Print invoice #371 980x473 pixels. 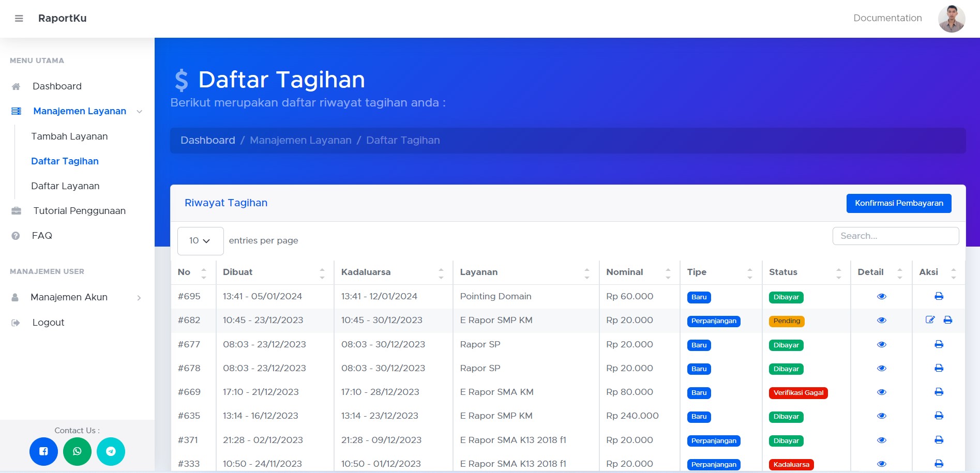939,440
